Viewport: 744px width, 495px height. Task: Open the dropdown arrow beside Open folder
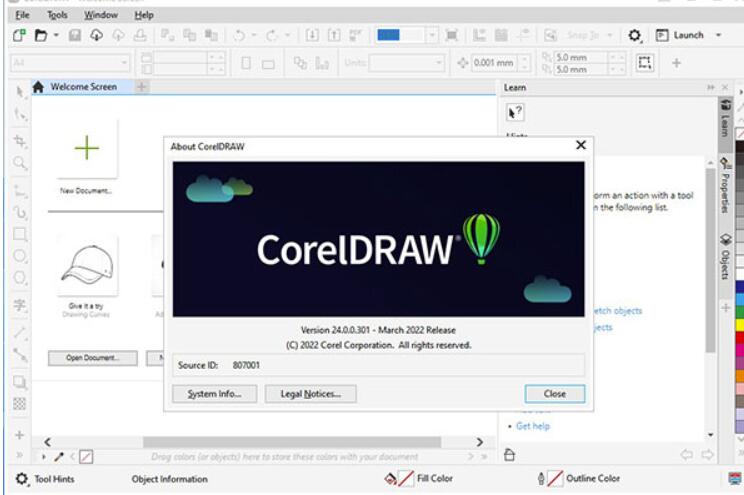tap(56, 35)
